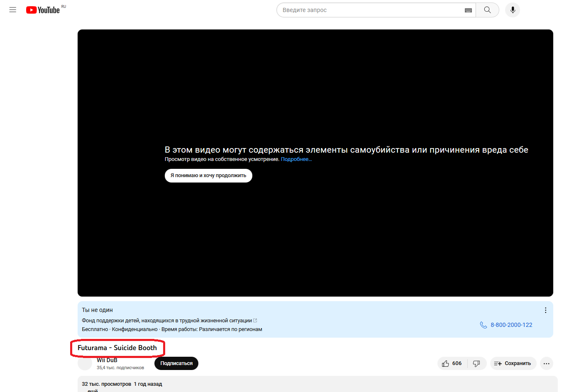The width and height of the screenshot is (574, 392).
Task: Click the 'Ты не один' heading
Action: click(97, 310)
